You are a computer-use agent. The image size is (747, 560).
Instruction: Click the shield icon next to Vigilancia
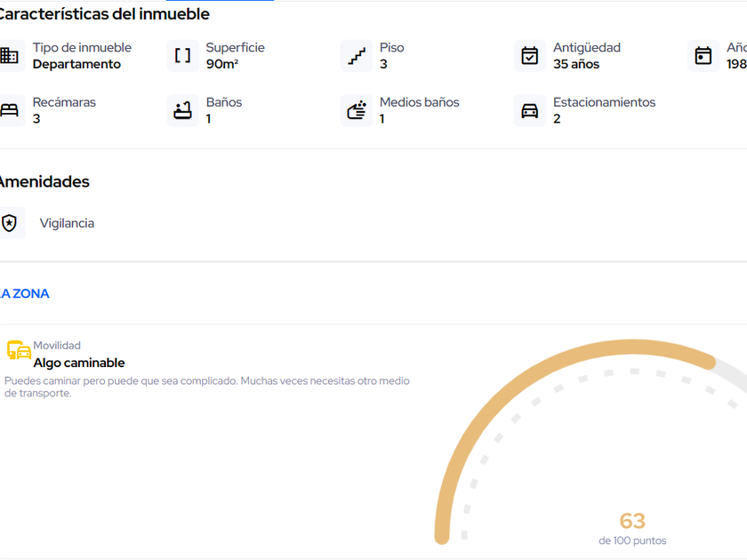[x=10, y=223]
